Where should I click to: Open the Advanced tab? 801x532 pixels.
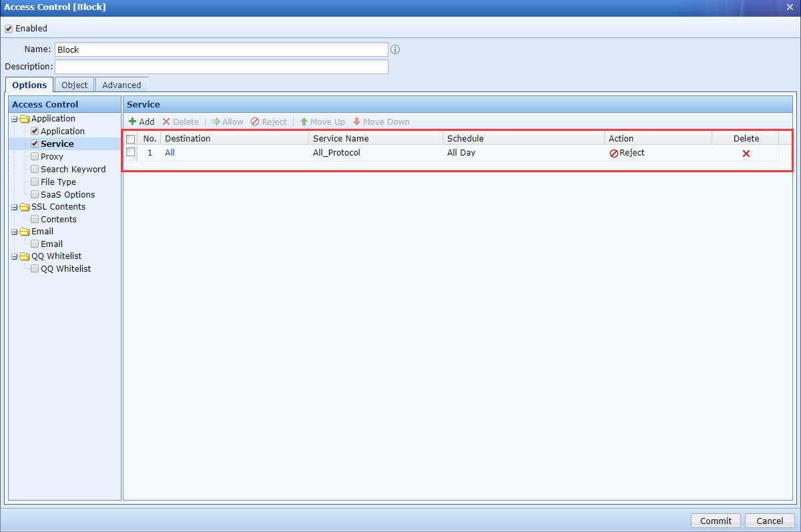[x=121, y=85]
